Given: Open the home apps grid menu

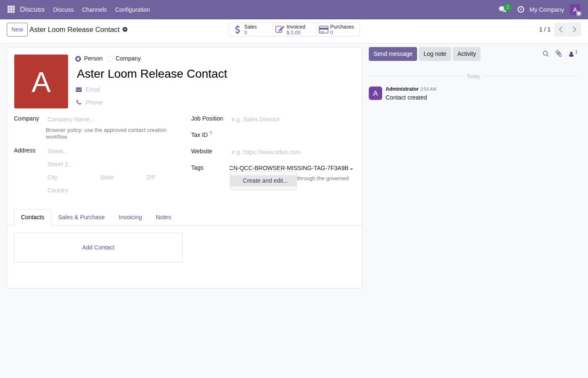Looking at the screenshot, I should pyautogui.click(x=11, y=9).
